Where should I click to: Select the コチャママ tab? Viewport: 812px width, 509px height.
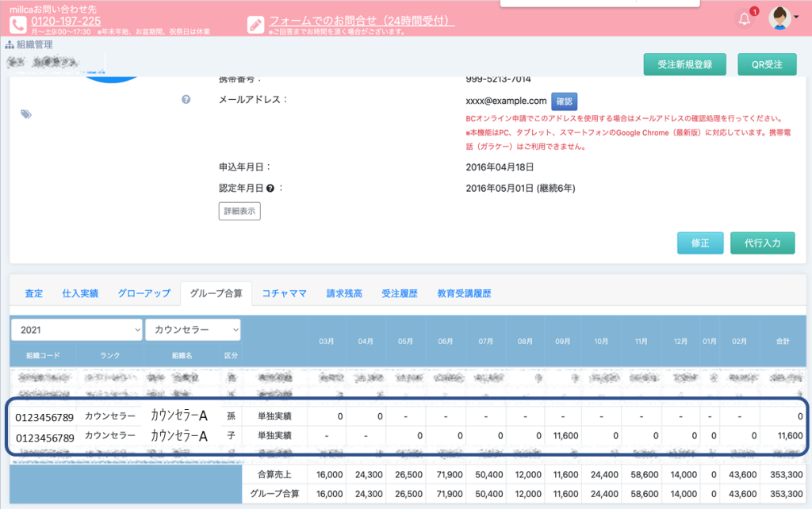tap(284, 293)
